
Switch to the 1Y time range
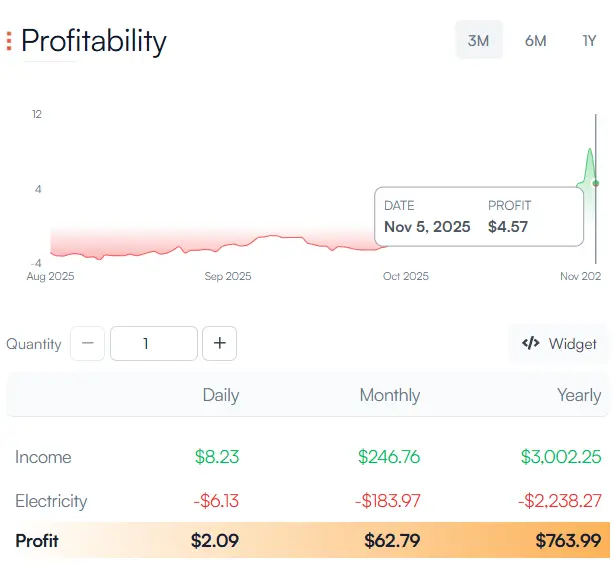coord(590,41)
